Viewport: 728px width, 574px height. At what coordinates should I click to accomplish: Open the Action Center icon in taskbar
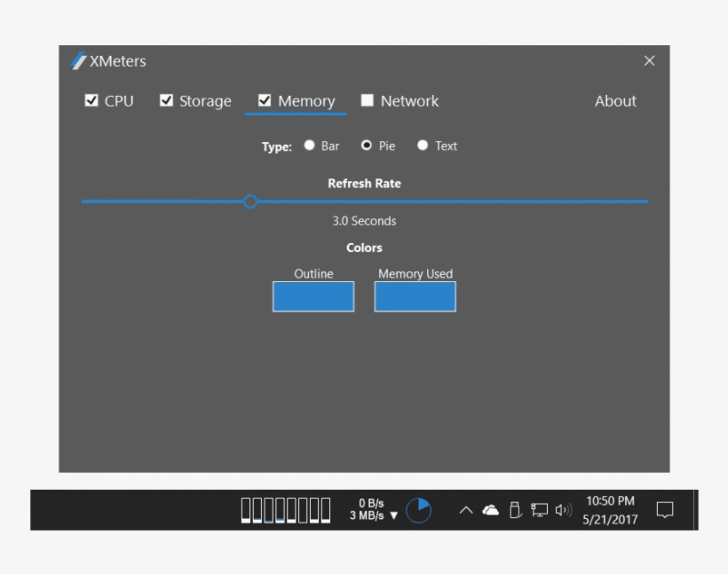pyautogui.click(x=664, y=510)
